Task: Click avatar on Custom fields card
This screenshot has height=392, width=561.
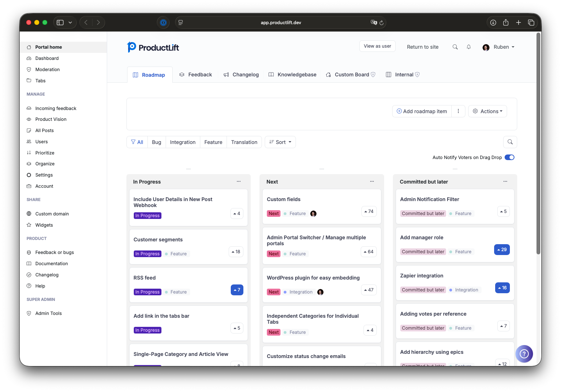Action: (313, 214)
